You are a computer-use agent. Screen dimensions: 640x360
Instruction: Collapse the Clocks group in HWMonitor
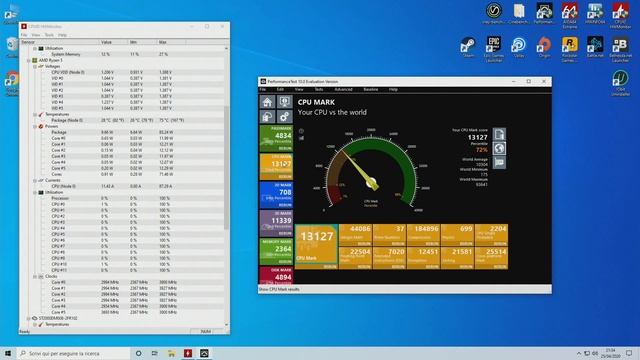(35, 276)
